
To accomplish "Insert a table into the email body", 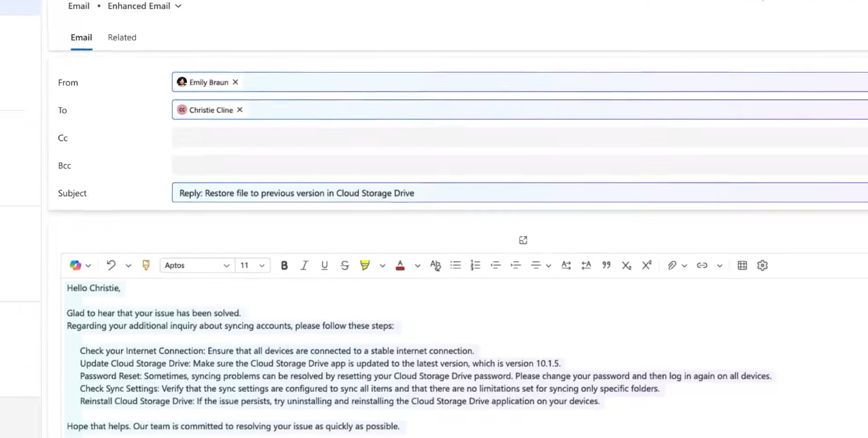I will coord(742,265).
